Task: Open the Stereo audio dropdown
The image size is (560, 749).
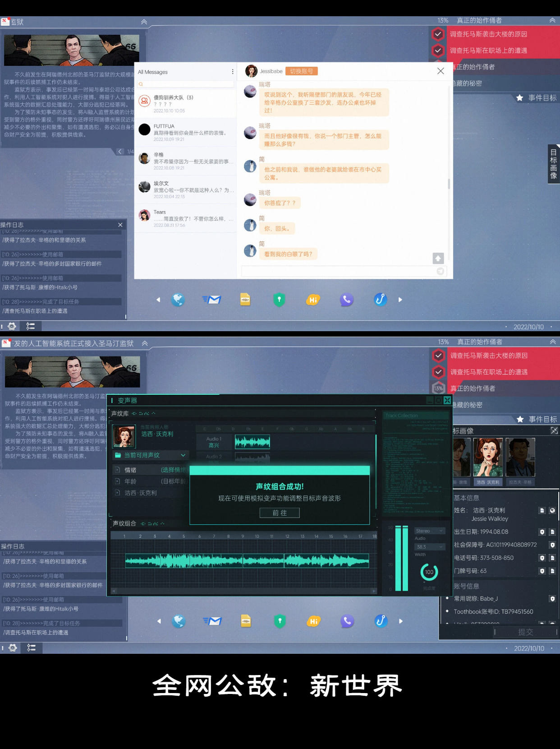Action: point(430,531)
